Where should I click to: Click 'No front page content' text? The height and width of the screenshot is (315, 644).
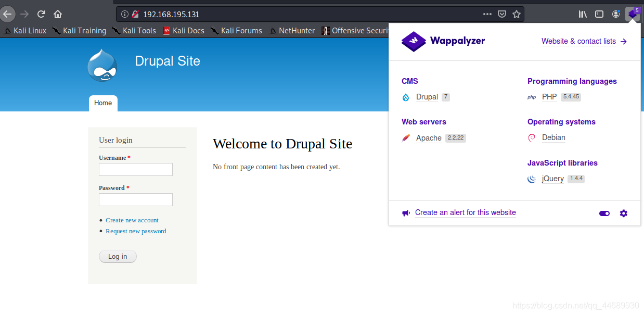[x=276, y=167]
